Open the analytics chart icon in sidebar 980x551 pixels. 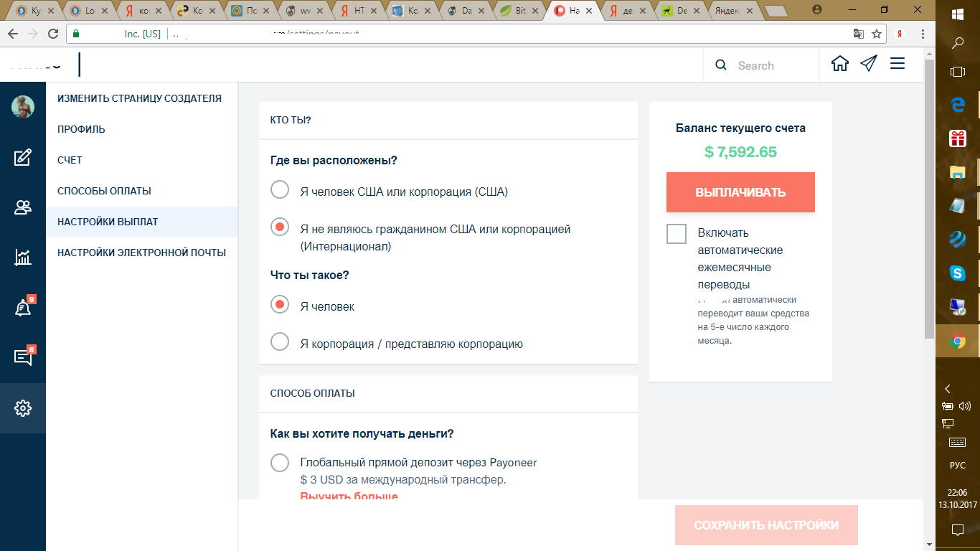pos(23,258)
